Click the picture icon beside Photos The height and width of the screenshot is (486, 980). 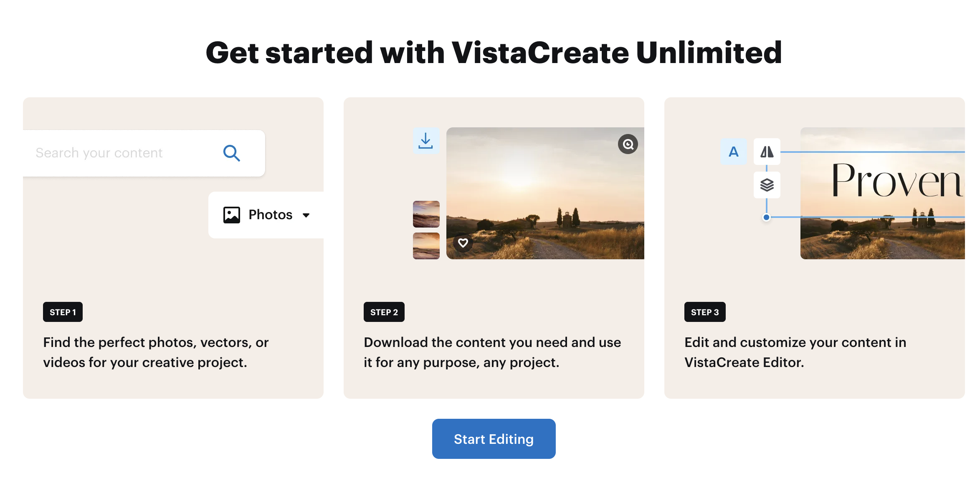(232, 215)
